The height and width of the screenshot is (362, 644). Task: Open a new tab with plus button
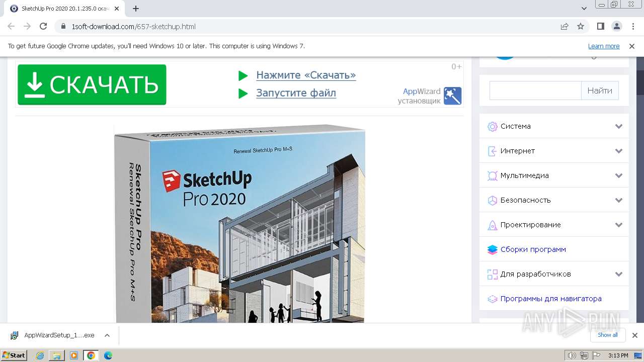[x=136, y=9]
